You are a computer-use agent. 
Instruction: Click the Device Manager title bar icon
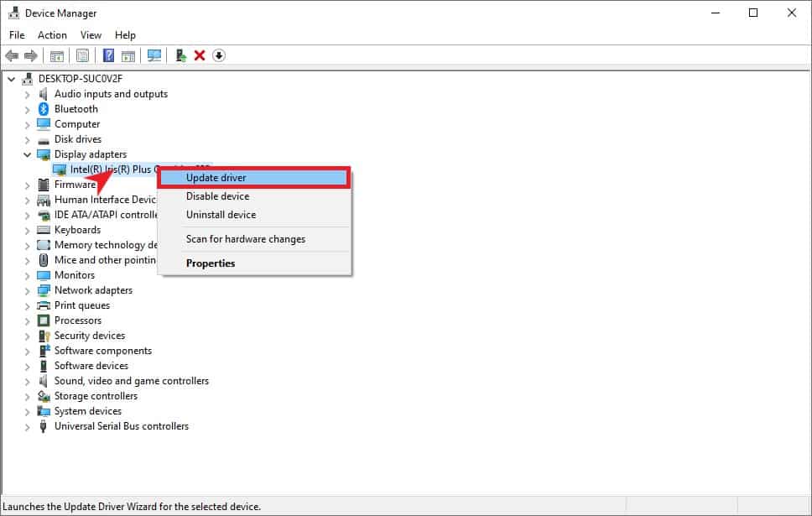[14, 13]
